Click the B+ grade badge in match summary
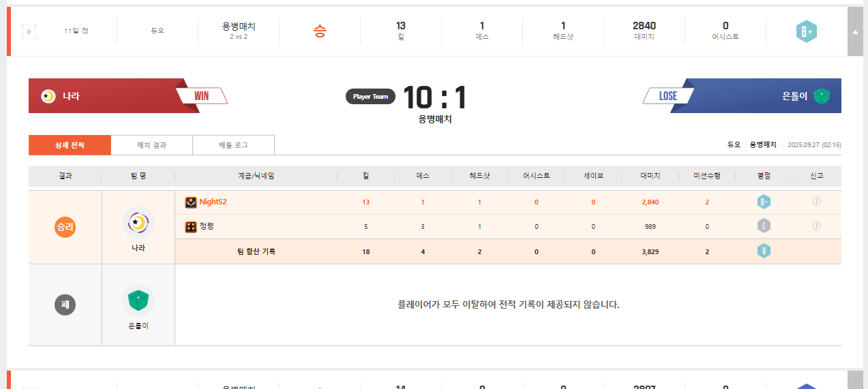This screenshot has height=389, width=868. [806, 31]
